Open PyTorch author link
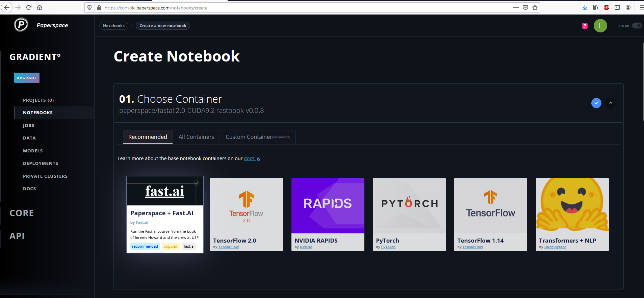 (388, 247)
